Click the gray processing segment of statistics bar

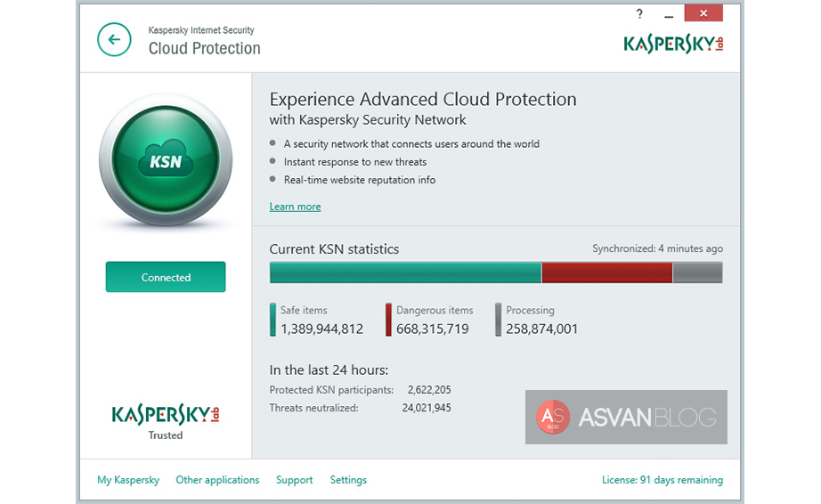click(x=697, y=272)
